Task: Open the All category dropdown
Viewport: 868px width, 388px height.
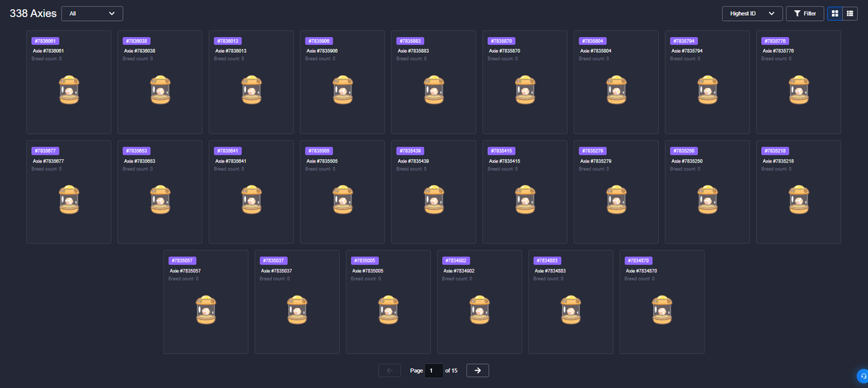Action: [x=92, y=13]
